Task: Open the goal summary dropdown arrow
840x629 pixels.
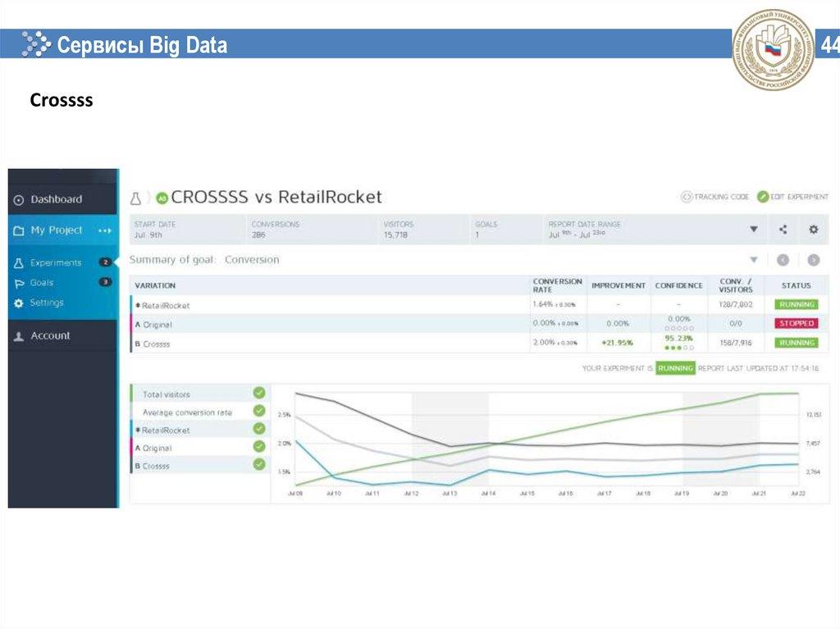Action: (x=753, y=260)
